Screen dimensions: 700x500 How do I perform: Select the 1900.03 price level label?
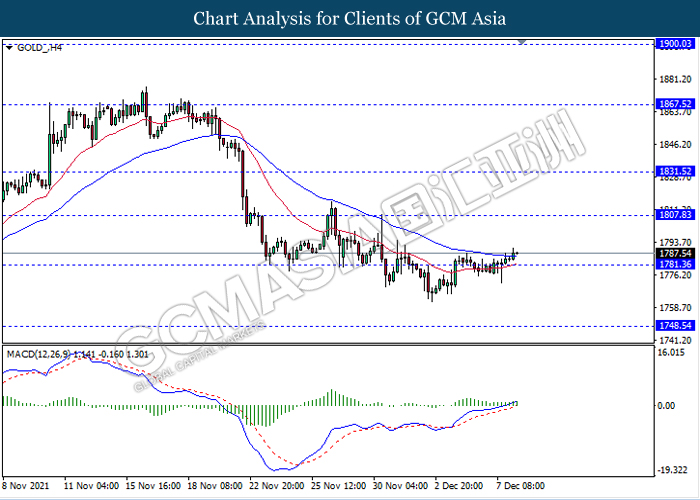(675, 44)
